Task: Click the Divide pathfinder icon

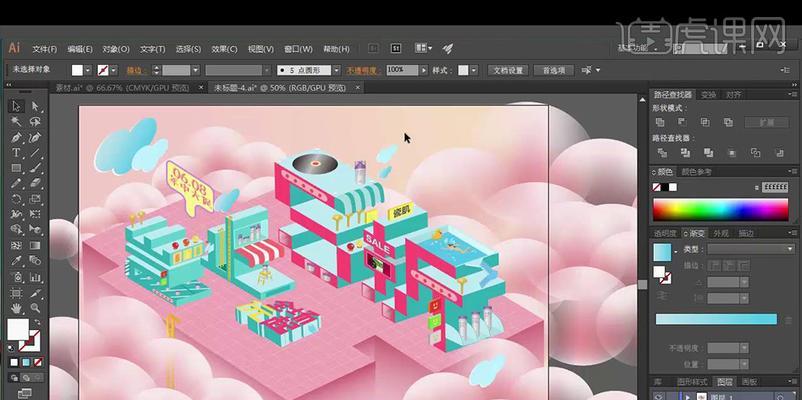Action: tap(662, 152)
